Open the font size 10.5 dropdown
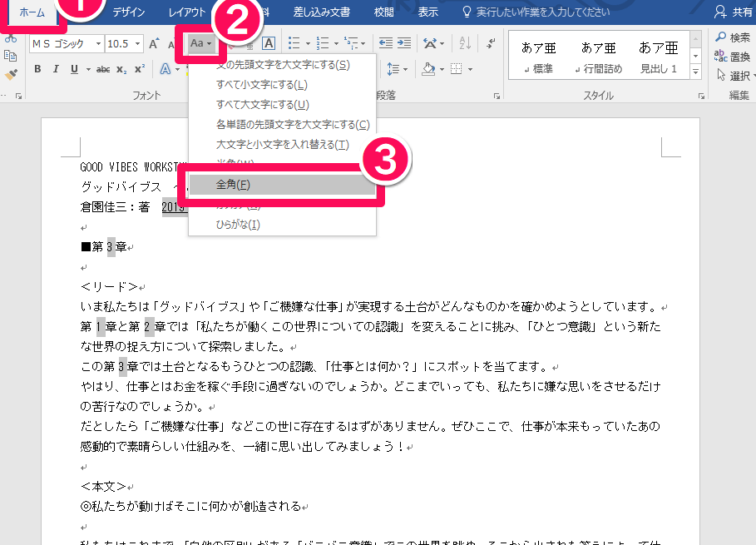The height and width of the screenshot is (545, 756). pyautogui.click(x=137, y=44)
